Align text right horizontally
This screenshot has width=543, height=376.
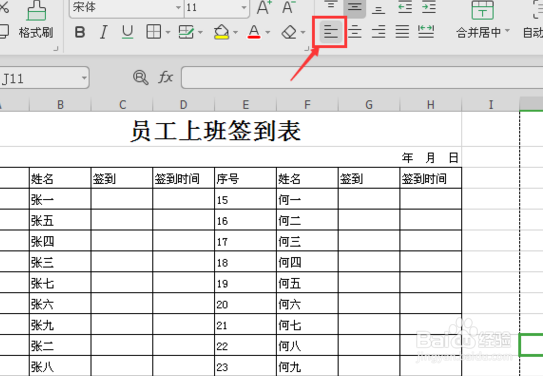tap(379, 32)
